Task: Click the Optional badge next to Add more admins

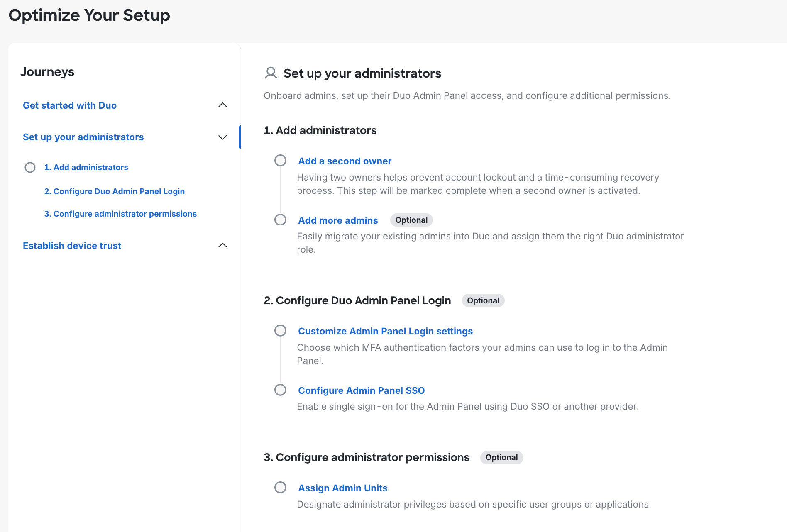Action: coord(411,220)
